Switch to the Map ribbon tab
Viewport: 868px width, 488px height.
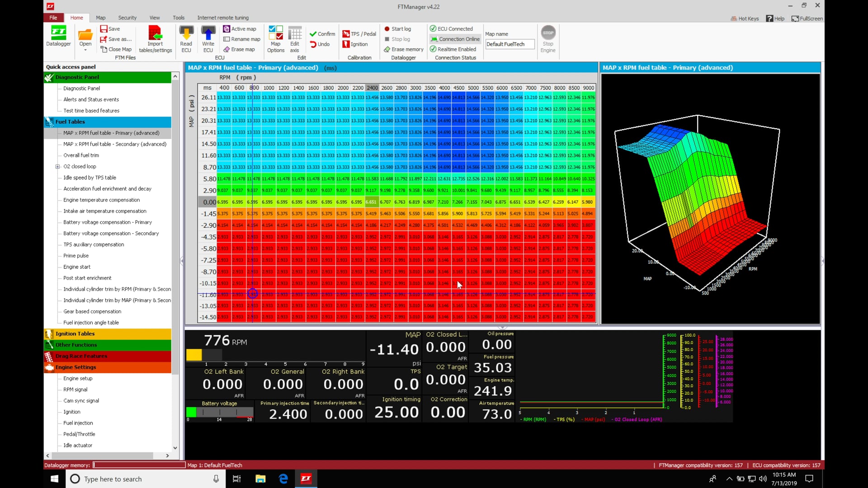100,18
